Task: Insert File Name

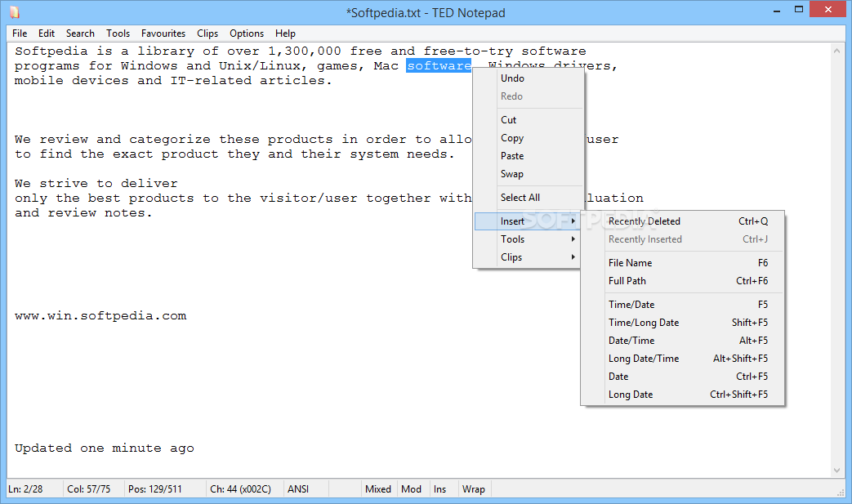Action: tap(682, 263)
